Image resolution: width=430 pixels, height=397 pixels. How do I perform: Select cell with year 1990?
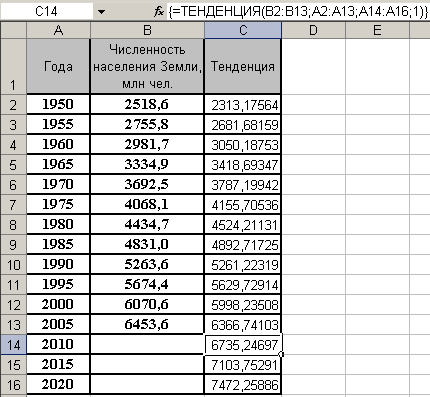coord(58,265)
